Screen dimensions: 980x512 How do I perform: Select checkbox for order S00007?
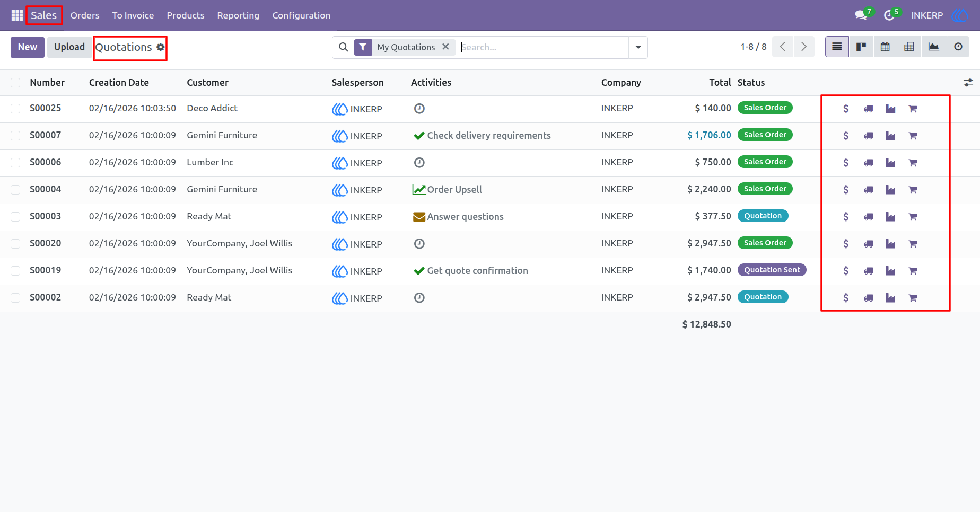(15, 136)
